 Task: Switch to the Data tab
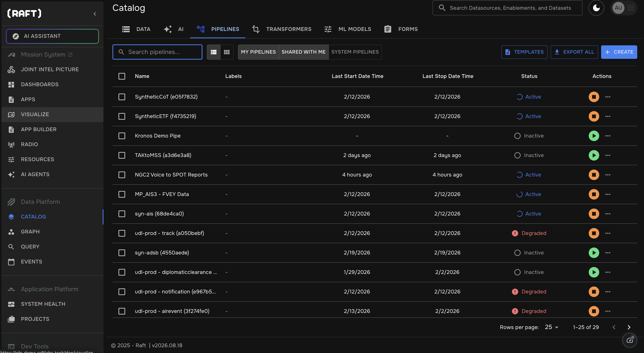pos(136,29)
